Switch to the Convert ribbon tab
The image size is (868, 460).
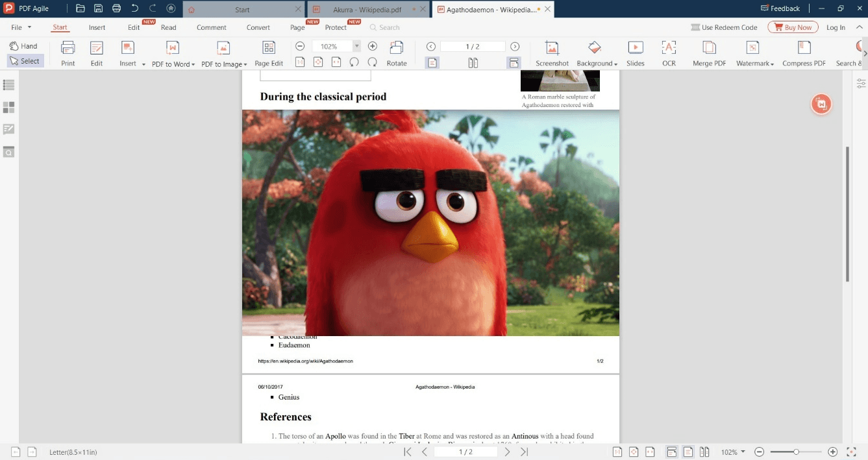coord(258,27)
